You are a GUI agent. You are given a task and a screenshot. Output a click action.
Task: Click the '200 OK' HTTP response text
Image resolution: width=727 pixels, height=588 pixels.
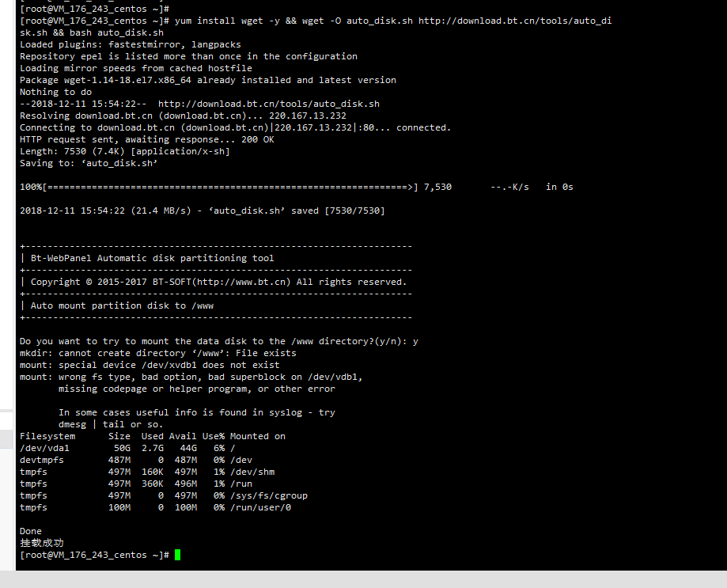point(258,139)
